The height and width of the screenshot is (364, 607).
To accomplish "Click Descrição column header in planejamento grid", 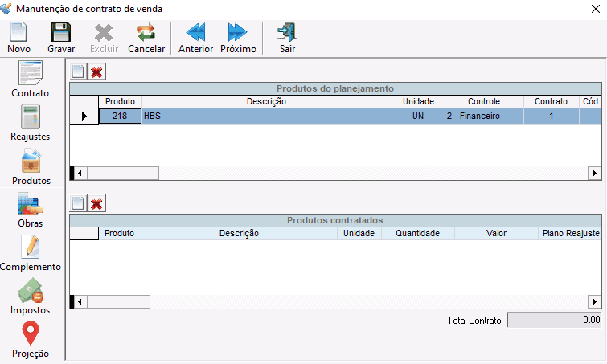I will click(267, 102).
